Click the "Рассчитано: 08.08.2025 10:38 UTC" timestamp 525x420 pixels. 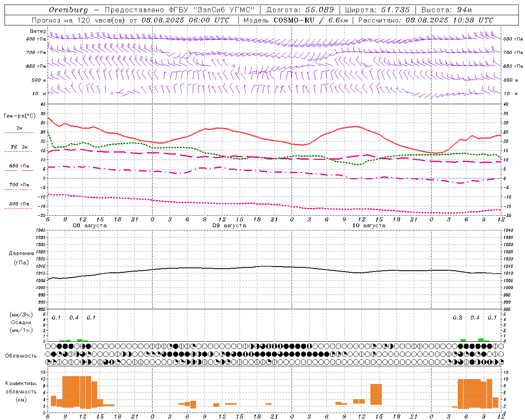point(426,20)
